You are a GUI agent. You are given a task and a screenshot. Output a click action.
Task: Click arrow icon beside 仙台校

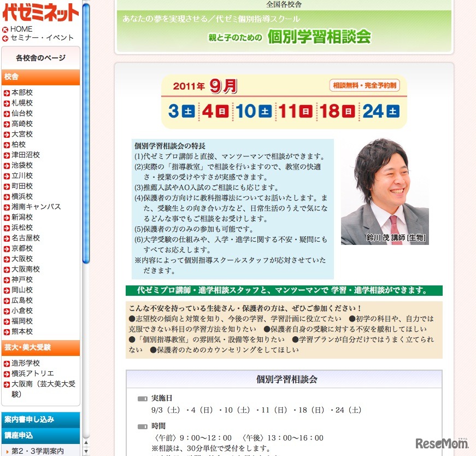[x=7, y=114]
